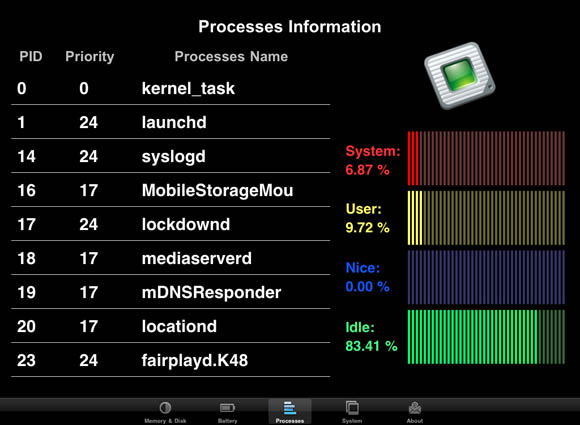Click the MobileStorageMou process row

171,190
